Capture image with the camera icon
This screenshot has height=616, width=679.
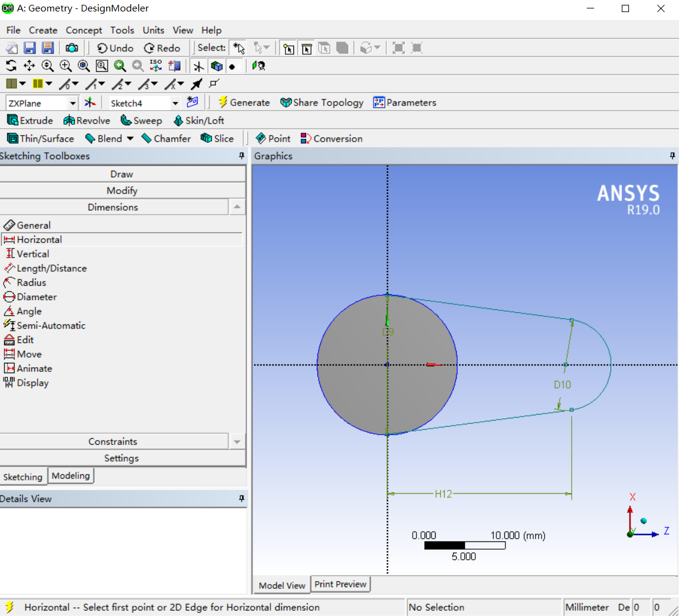72,48
